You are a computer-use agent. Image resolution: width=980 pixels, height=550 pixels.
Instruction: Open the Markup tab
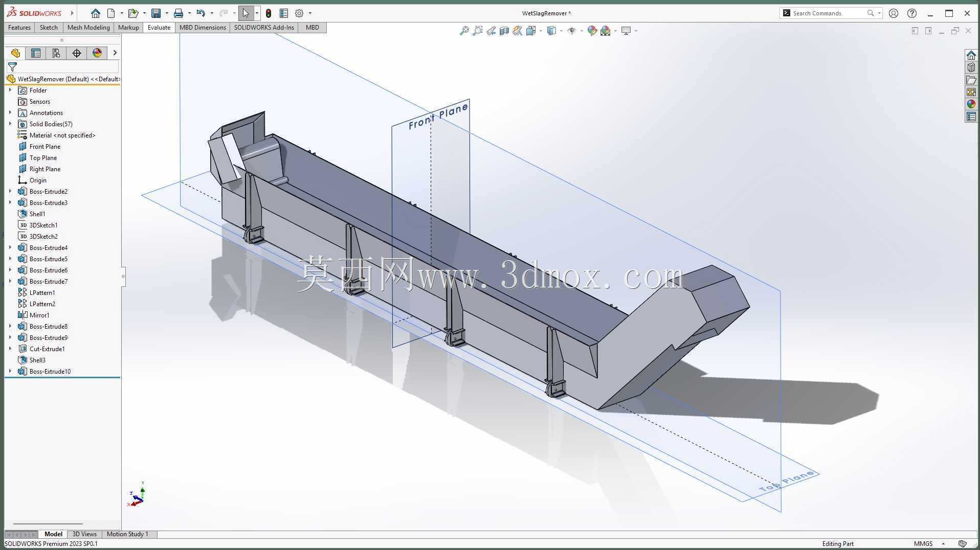coord(128,28)
